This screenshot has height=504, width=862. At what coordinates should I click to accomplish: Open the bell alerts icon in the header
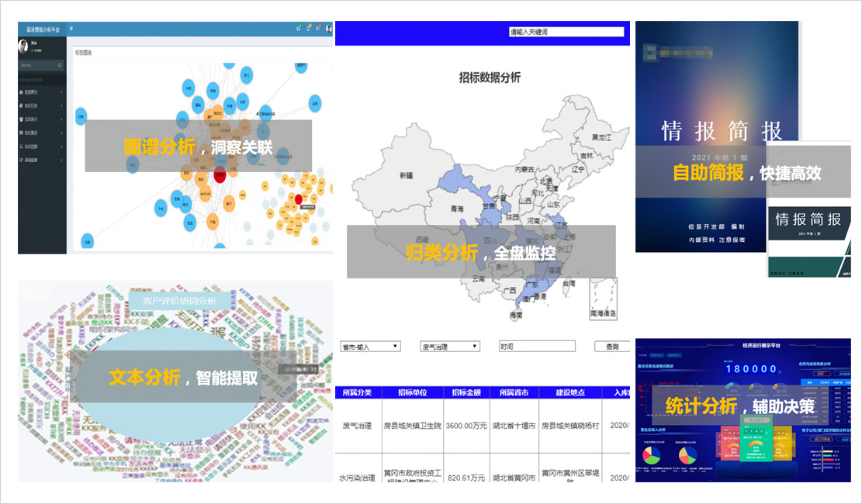click(309, 29)
